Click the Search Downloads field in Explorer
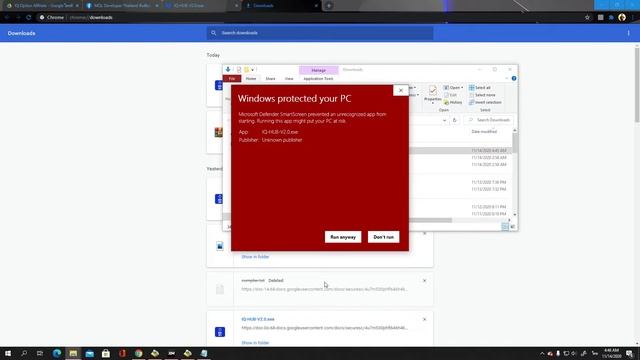This screenshot has width=640, height=360. click(x=489, y=120)
